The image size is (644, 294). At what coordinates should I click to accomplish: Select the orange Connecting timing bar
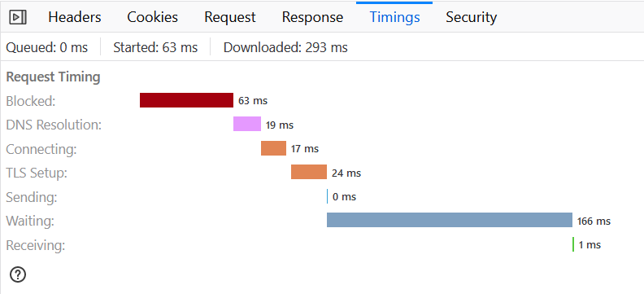pos(273,148)
